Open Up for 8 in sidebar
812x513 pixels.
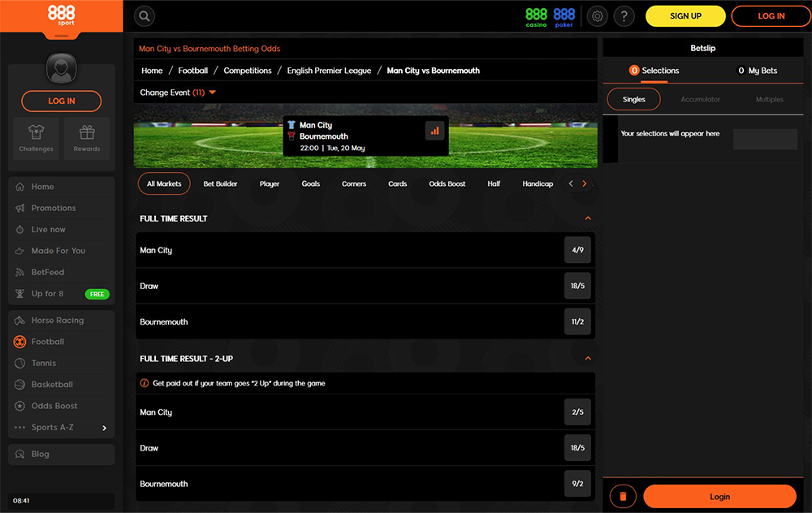click(62, 294)
